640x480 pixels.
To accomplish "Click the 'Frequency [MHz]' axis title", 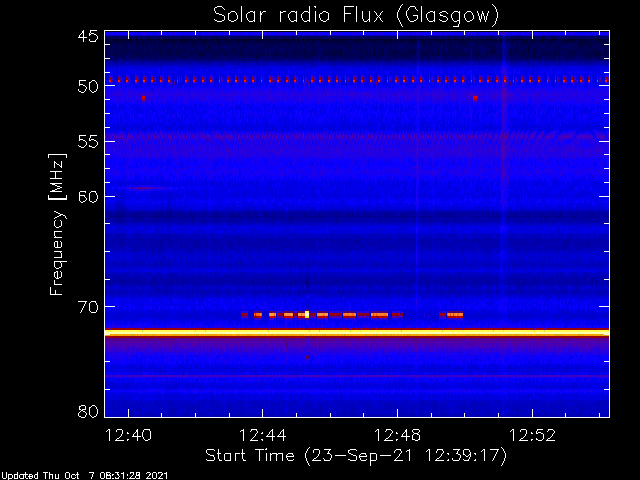I will pos(57,224).
